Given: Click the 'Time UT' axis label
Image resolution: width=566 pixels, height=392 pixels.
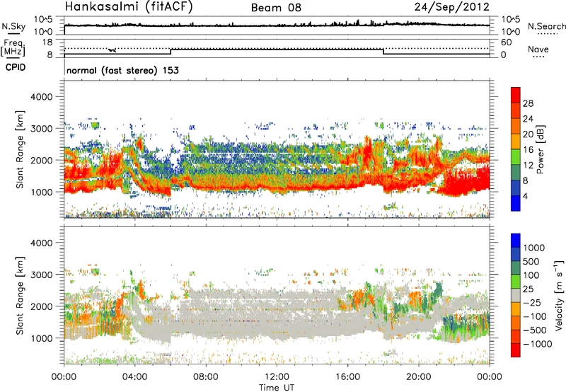Looking at the screenshot, I should pyautogui.click(x=277, y=387).
